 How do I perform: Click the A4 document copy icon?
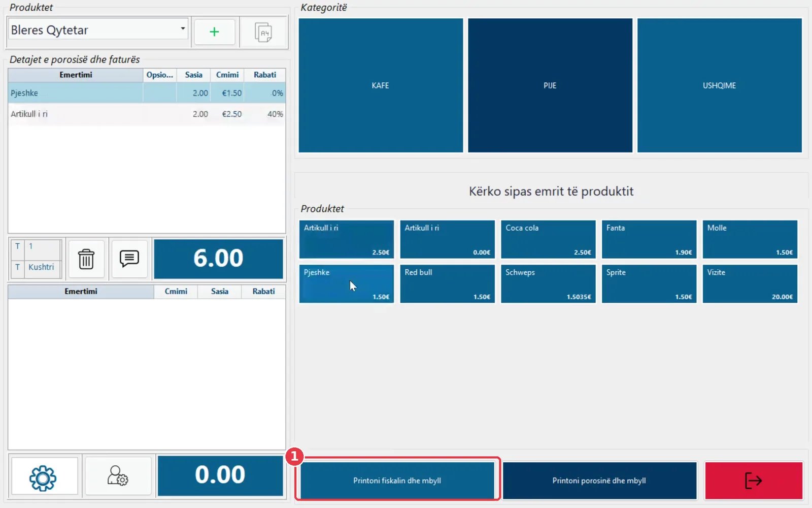[x=263, y=32]
